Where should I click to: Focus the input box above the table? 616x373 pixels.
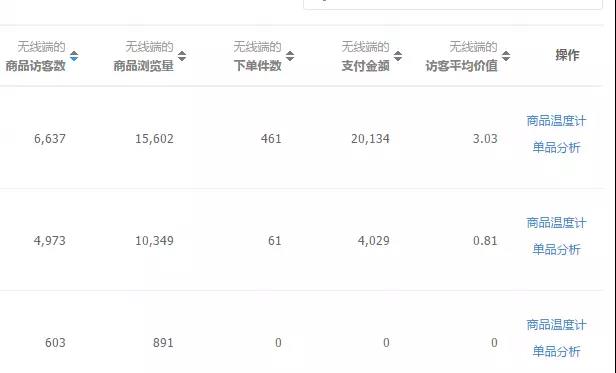click(453, 4)
